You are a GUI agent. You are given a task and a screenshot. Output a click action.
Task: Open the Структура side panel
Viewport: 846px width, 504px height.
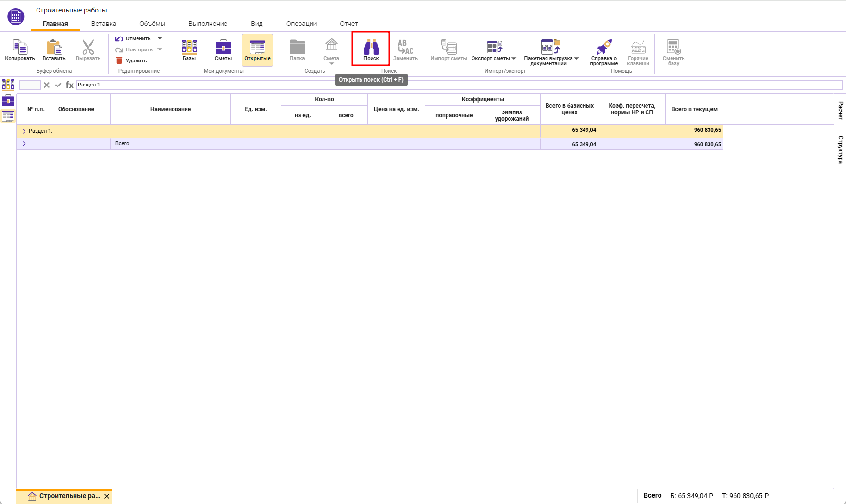pyautogui.click(x=840, y=149)
